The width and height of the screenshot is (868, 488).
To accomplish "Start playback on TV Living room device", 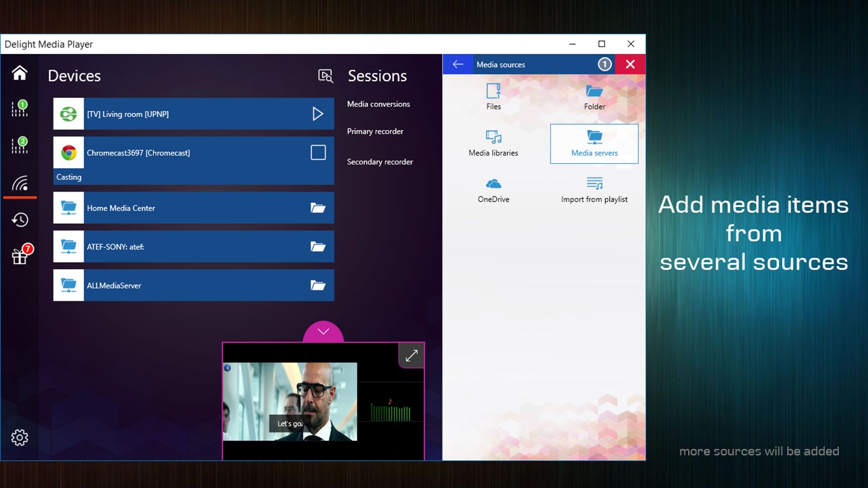I will point(318,113).
